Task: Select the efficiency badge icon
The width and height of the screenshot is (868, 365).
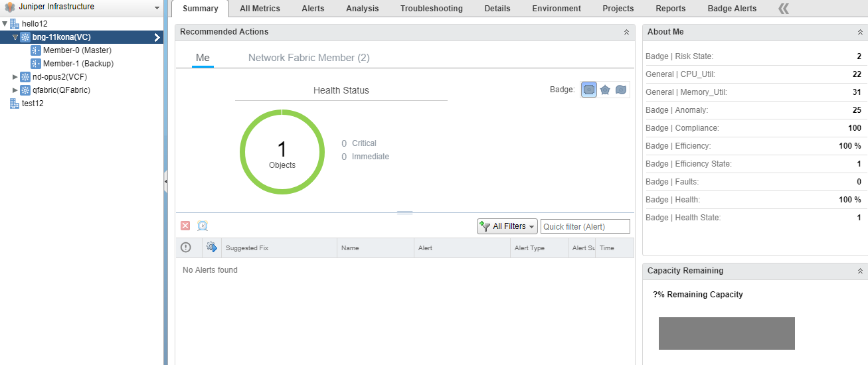Action: tap(621, 90)
